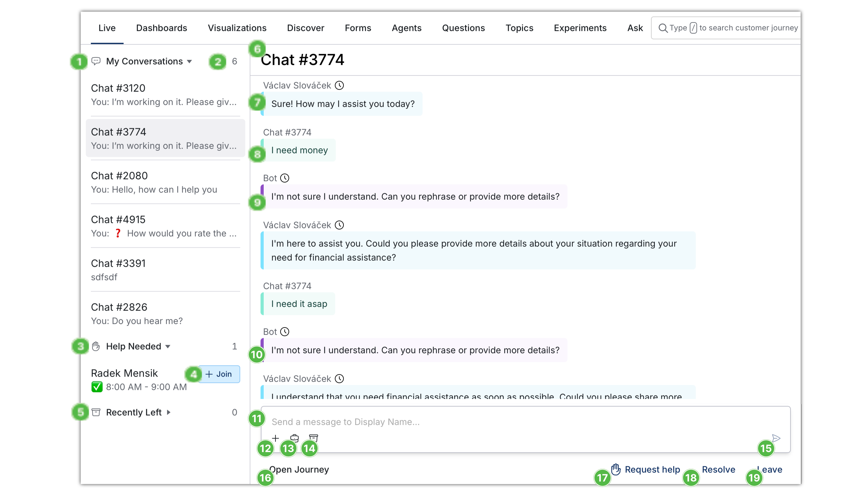Collapse the Help Needed section arrow
The image size is (868, 499).
[168, 347]
